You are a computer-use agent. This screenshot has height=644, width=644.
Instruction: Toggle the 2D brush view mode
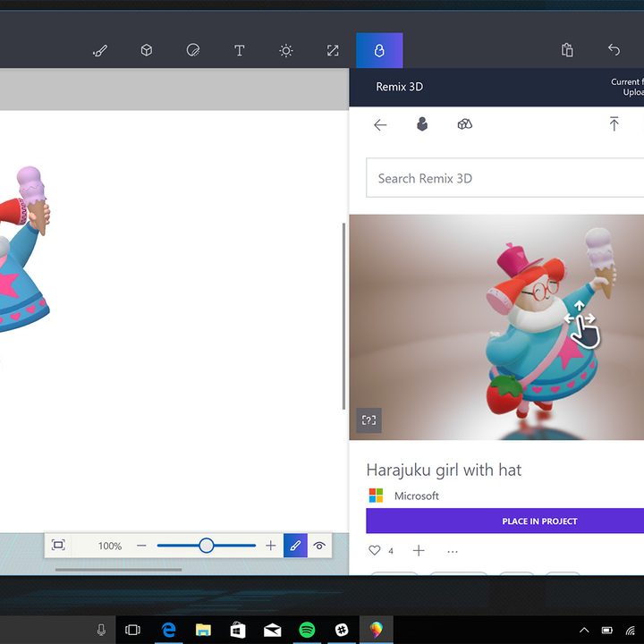point(295,546)
